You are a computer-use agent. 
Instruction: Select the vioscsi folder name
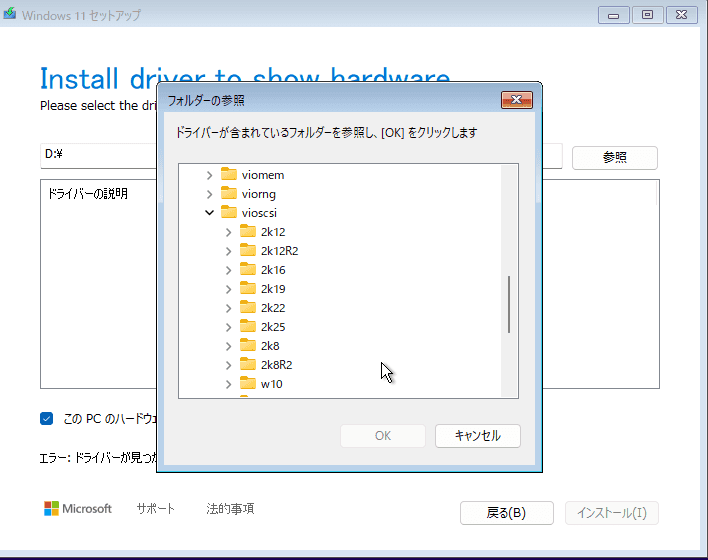coord(259,213)
